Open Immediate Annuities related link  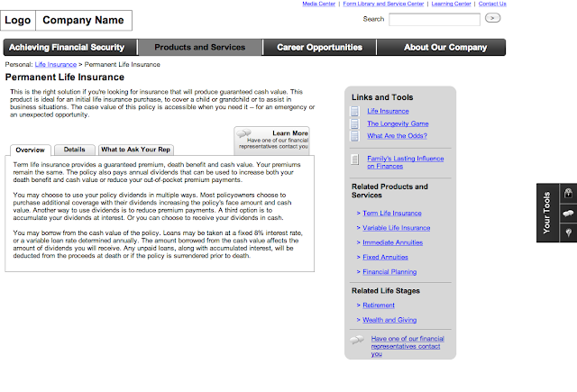[393, 242]
